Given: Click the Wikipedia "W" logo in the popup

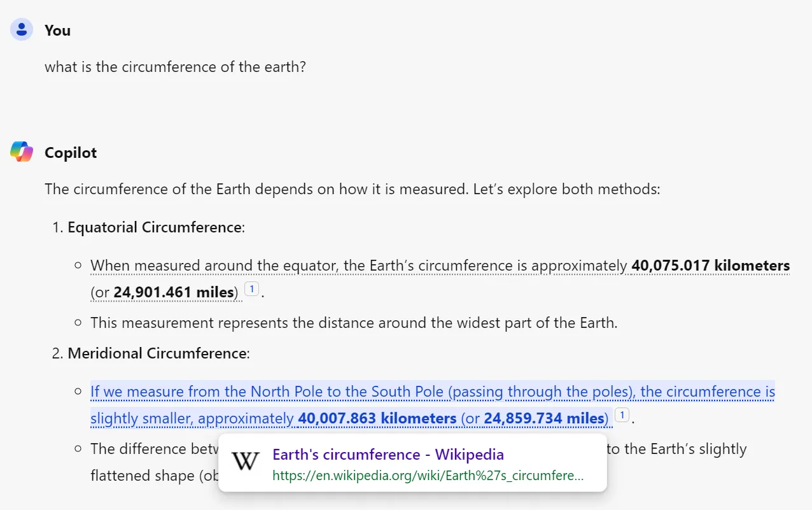Looking at the screenshot, I should coord(245,463).
